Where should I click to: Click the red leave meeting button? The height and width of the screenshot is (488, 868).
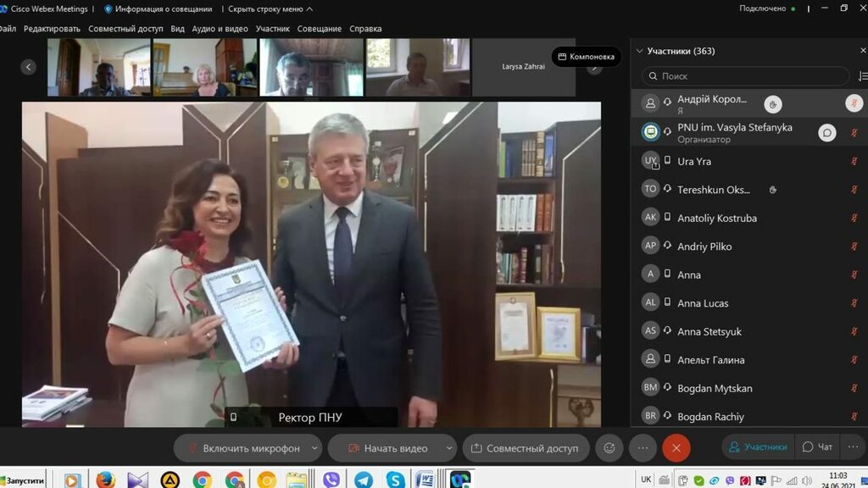[x=676, y=448]
